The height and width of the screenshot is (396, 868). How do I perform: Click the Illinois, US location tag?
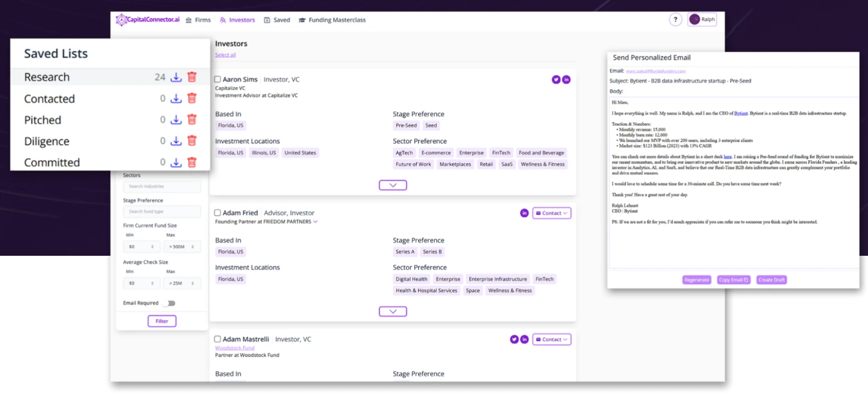pos(264,153)
